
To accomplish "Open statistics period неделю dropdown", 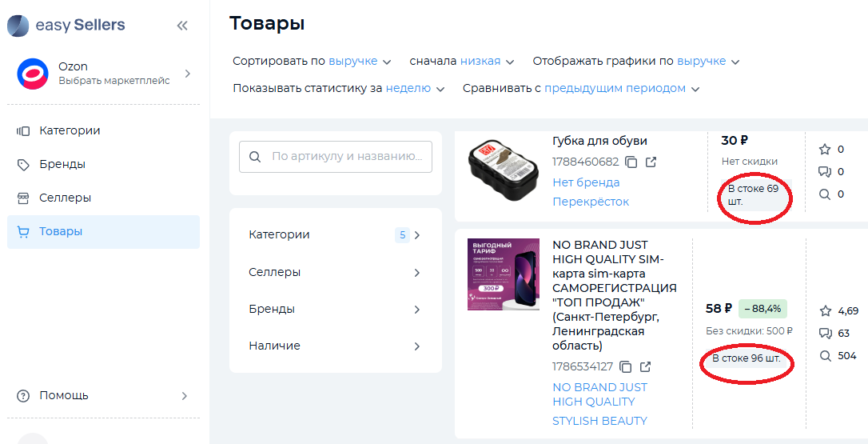I will 414,89.
